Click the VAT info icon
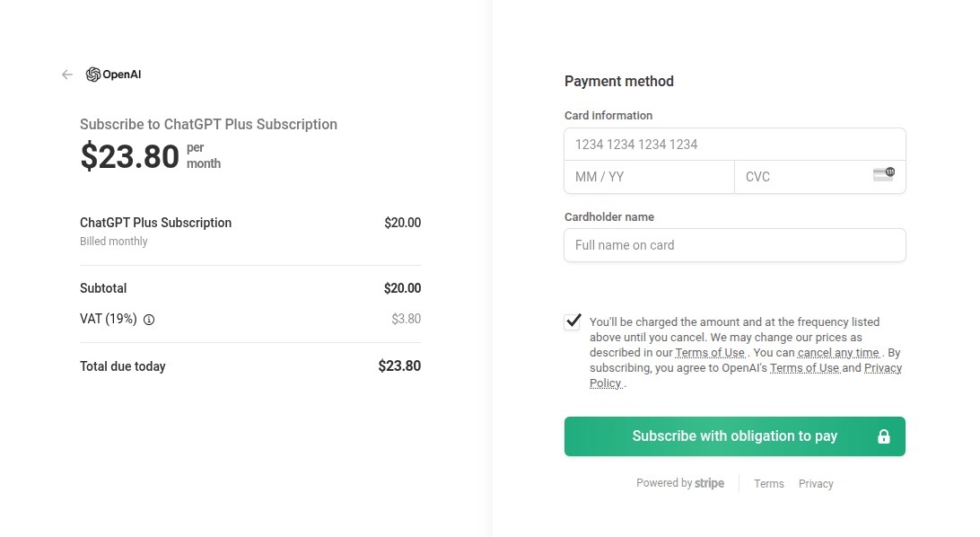This screenshot has width=980, height=537. tap(148, 320)
